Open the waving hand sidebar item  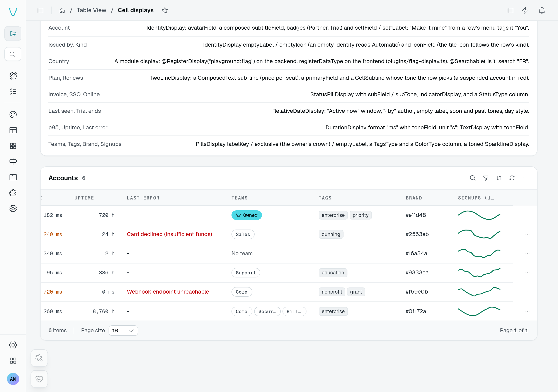(13, 76)
